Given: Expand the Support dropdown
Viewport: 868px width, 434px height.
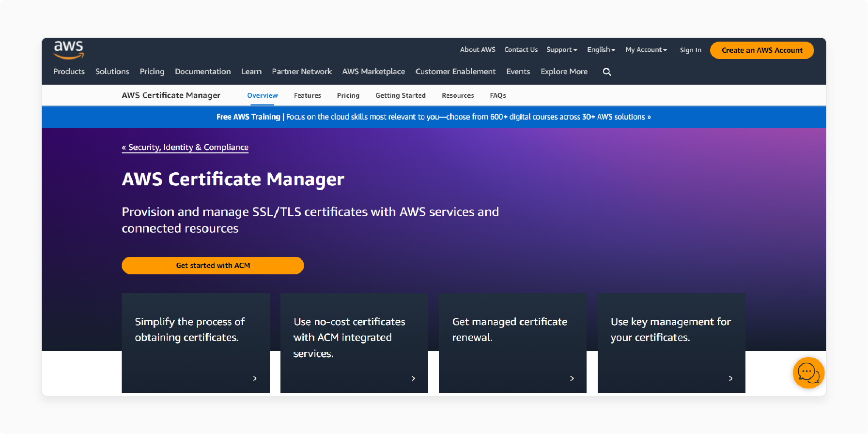Looking at the screenshot, I should pyautogui.click(x=562, y=50).
